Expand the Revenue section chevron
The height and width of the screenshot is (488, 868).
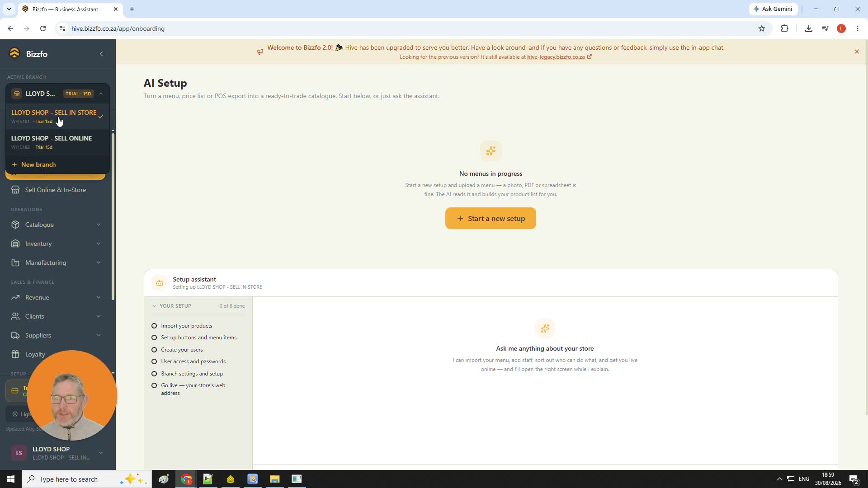[x=99, y=297]
